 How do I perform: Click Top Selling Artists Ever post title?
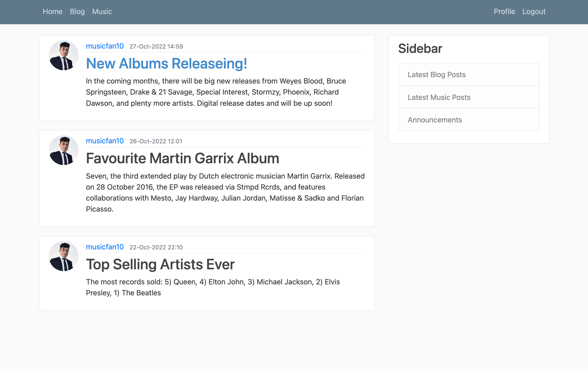pos(160,264)
